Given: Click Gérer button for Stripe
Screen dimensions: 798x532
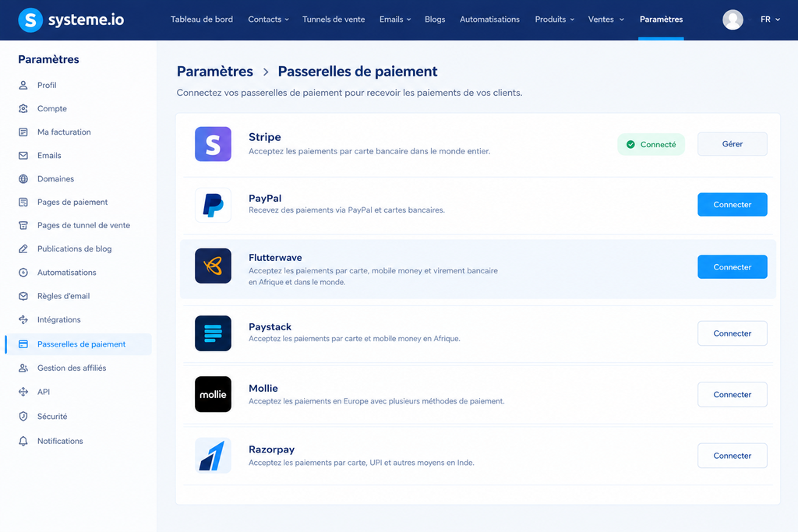Looking at the screenshot, I should click(x=732, y=144).
